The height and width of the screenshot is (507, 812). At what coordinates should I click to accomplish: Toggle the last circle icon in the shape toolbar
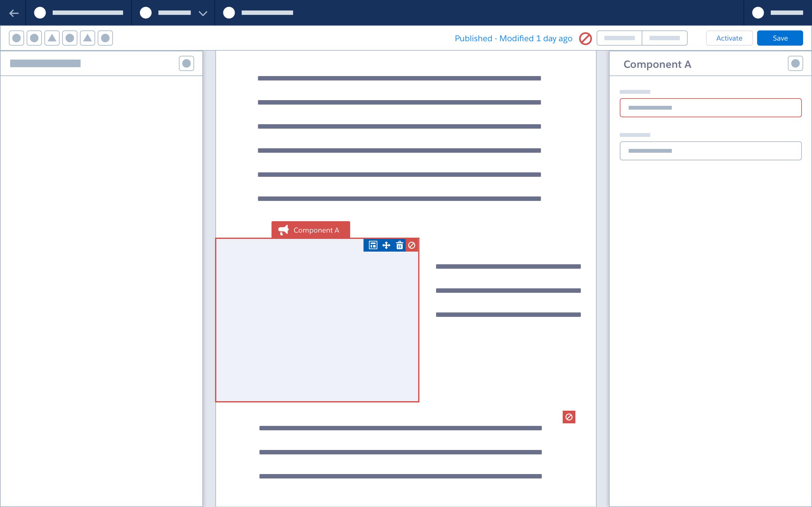pos(105,38)
